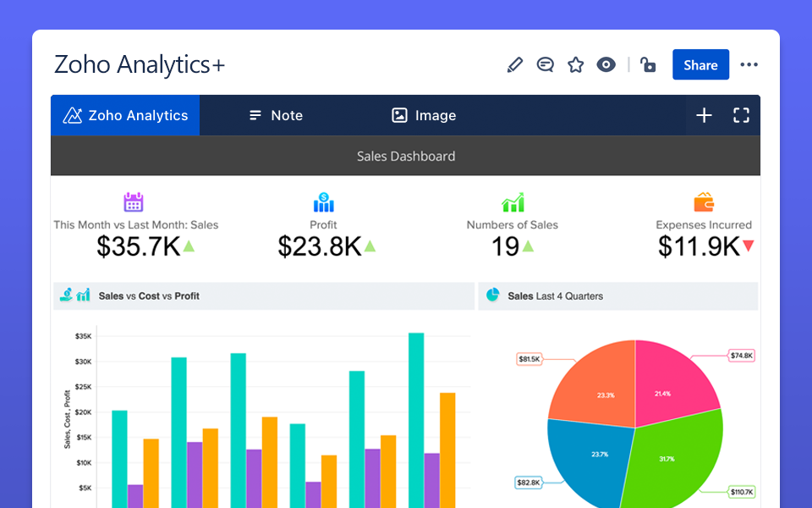The image size is (812, 508).
Task: Click the Sales vs Cost vs Profit header
Action: click(x=264, y=296)
